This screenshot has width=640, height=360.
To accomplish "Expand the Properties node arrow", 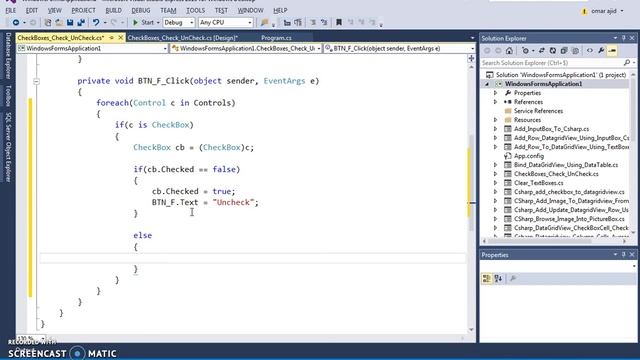I will click(496, 93).
